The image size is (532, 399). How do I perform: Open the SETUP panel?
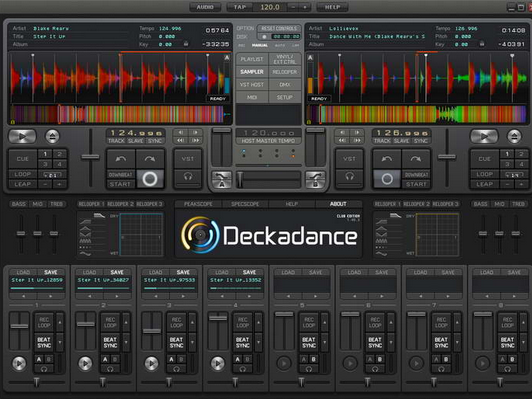click(x=285, y=97)
